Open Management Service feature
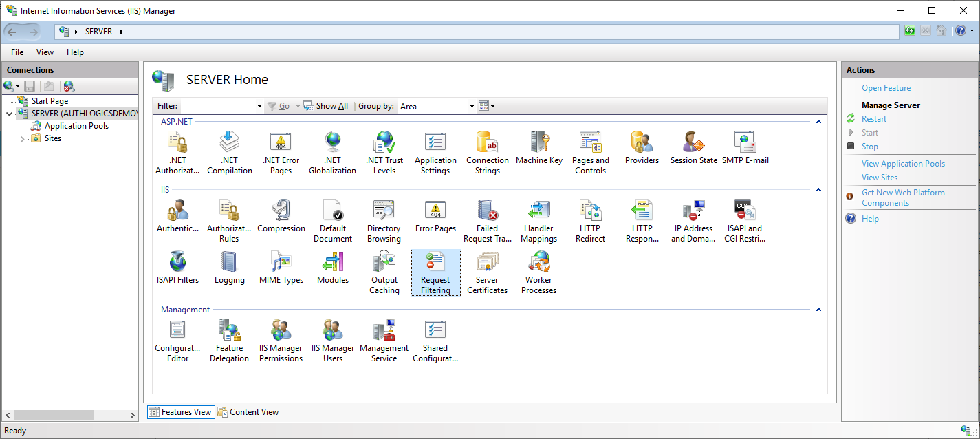 click(x=384, y=341)
